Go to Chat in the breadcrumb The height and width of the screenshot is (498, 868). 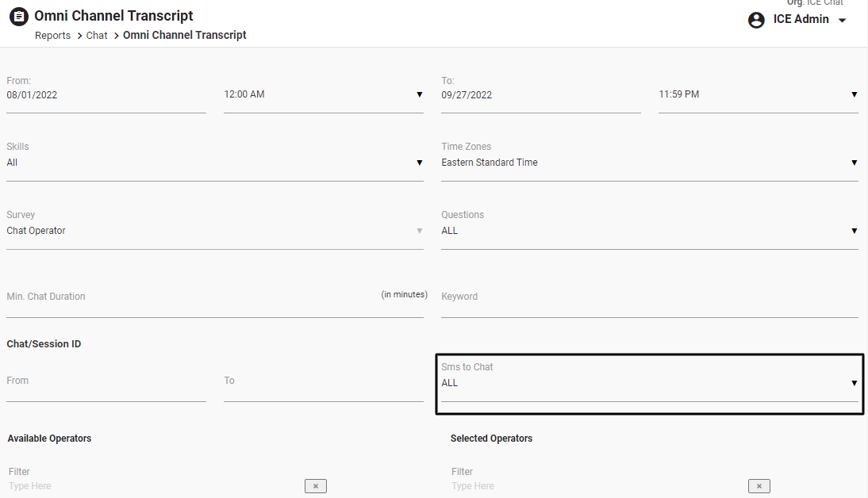[97, 36]
